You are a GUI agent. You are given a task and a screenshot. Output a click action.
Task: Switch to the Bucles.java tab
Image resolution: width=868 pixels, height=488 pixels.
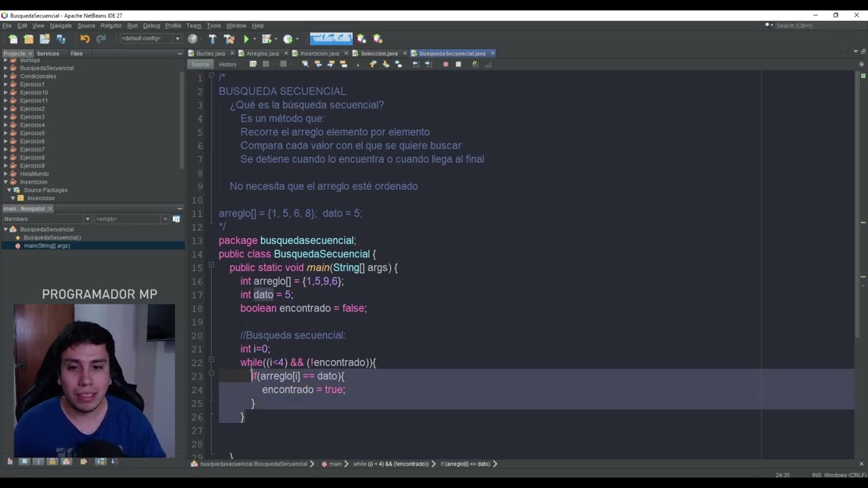210,54
